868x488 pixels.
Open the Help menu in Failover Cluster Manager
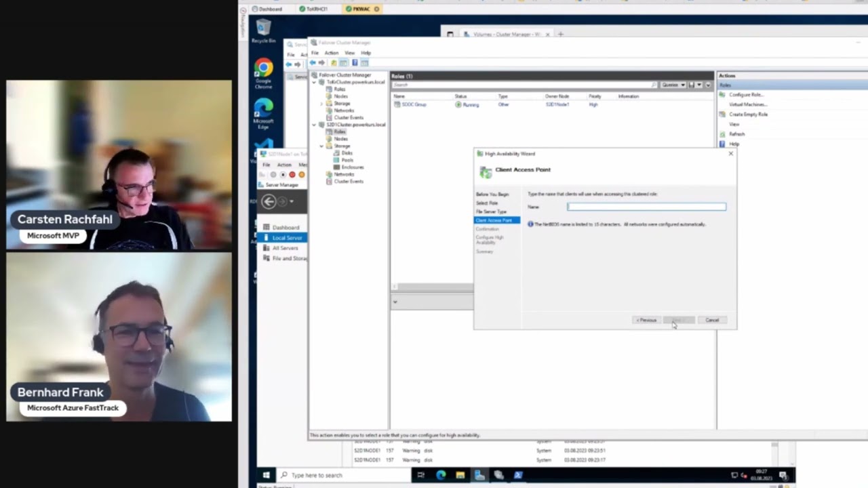pos(366,53)
